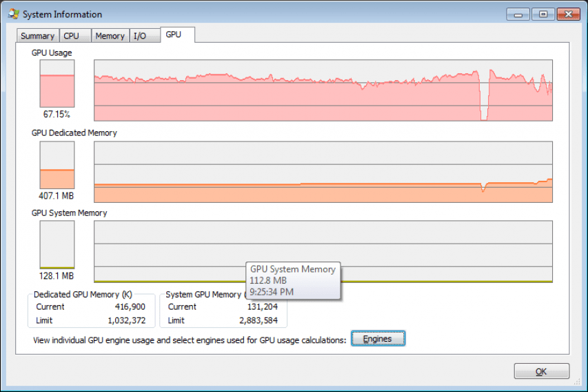Switch to the Summary tab
This screenshot has width=588, height=392.
[x=37, y=36]
